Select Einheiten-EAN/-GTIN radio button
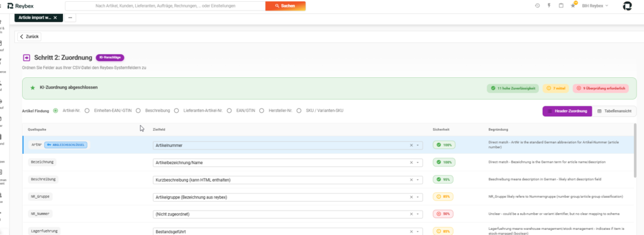This screenshot has width=644, height=235. [x=87, y=111]
